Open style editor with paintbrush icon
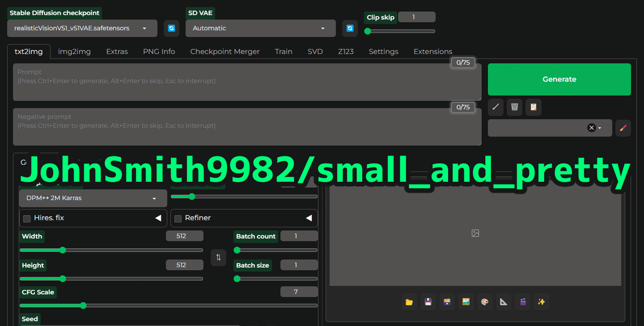 click(x=623, y=128)
